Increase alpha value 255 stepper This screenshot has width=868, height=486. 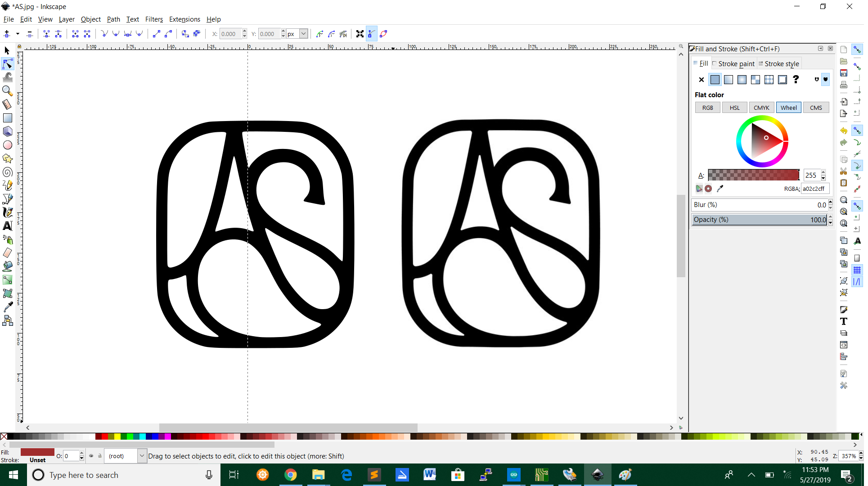(823, 173)
